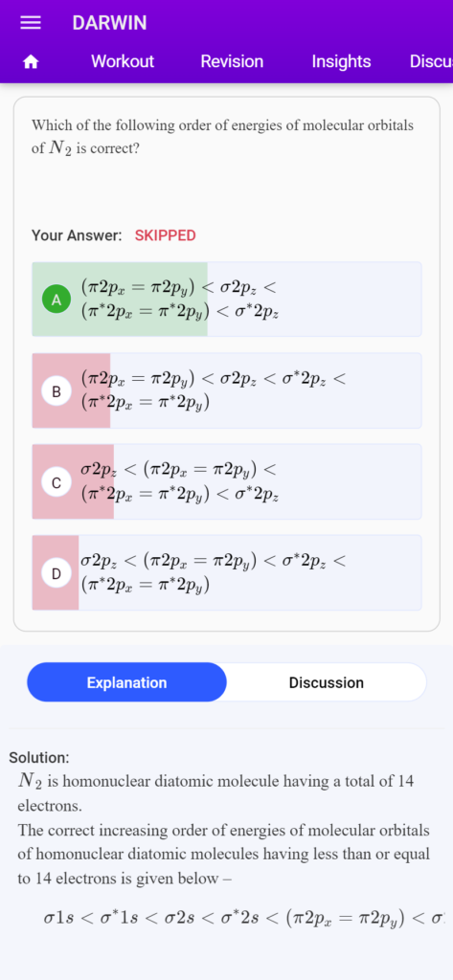The width and height of the screenshot is (453, 980).
Task: Select option B circle badge
Action: tap(57, 391)
